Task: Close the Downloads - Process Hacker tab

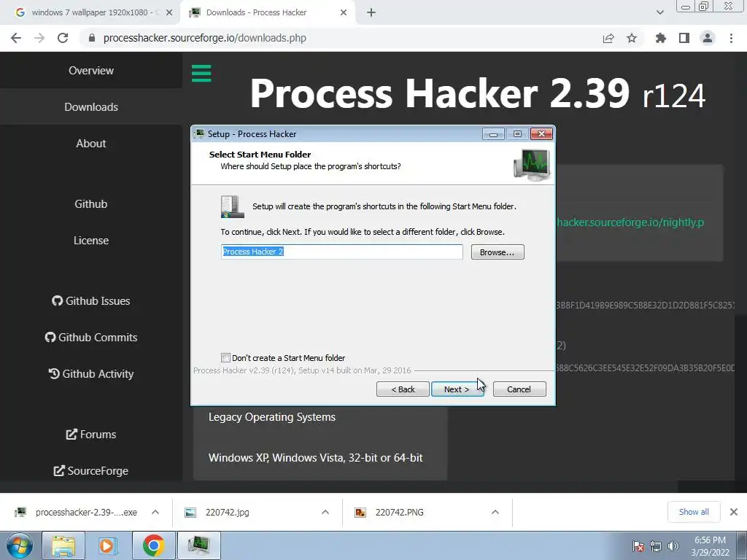Action: (344, 12)
